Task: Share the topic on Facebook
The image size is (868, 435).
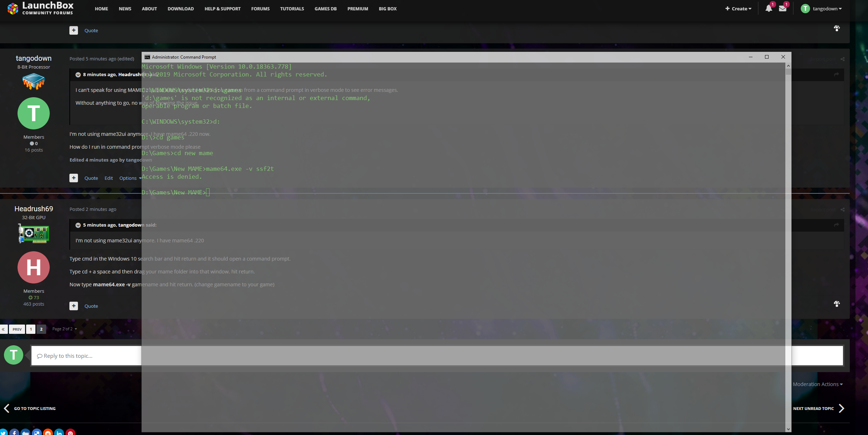Action: [14, 433]
